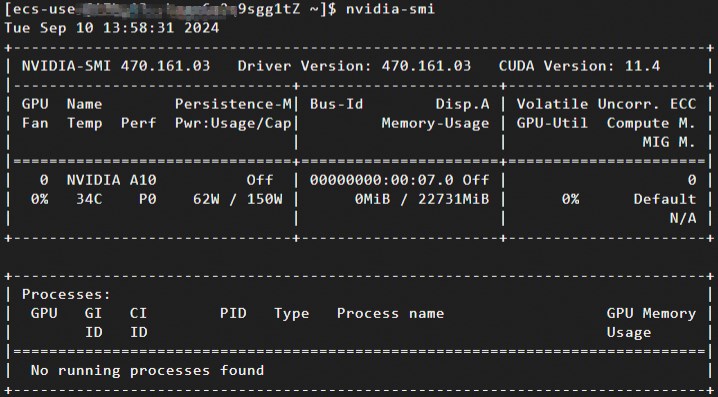The width and height of the screenshot is (718, 397).
Task: Click the 'Type' column header
Action: point(292,314)
